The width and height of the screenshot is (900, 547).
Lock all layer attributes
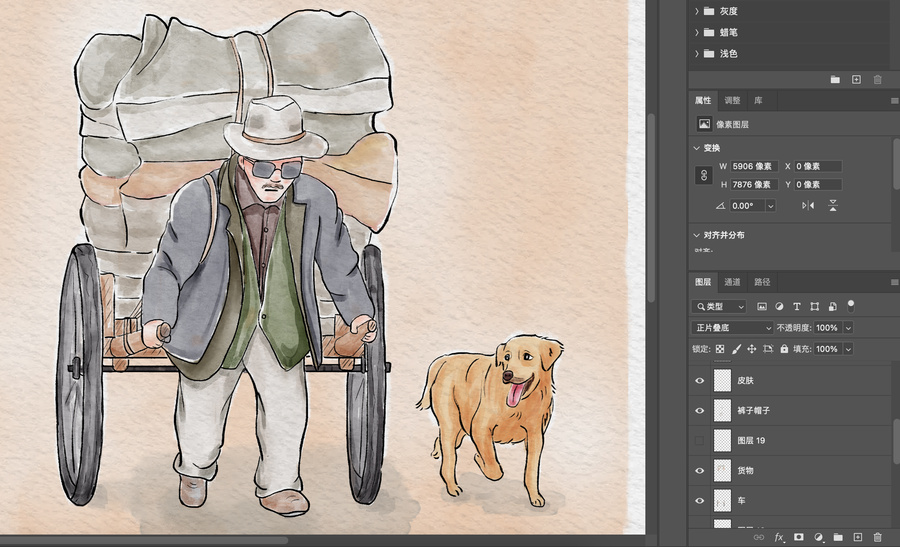coord(784,349)
